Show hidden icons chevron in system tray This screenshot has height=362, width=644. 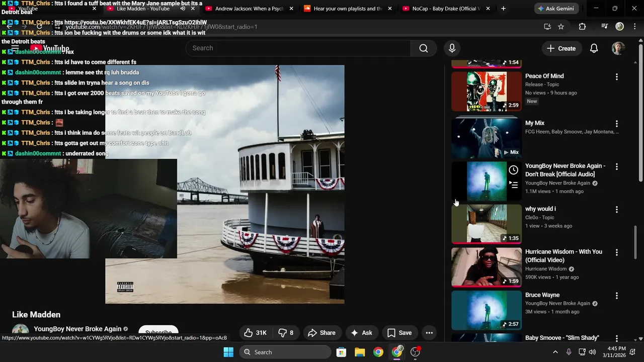coord(555,352)
